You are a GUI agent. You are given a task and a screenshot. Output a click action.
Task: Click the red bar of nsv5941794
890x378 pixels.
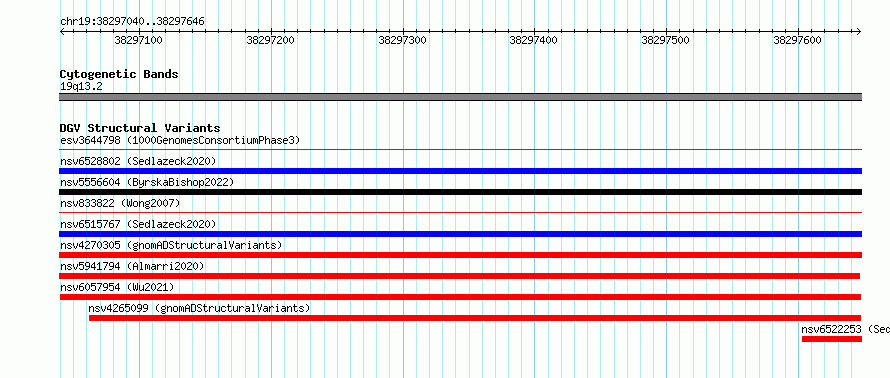tap(460, 276)
